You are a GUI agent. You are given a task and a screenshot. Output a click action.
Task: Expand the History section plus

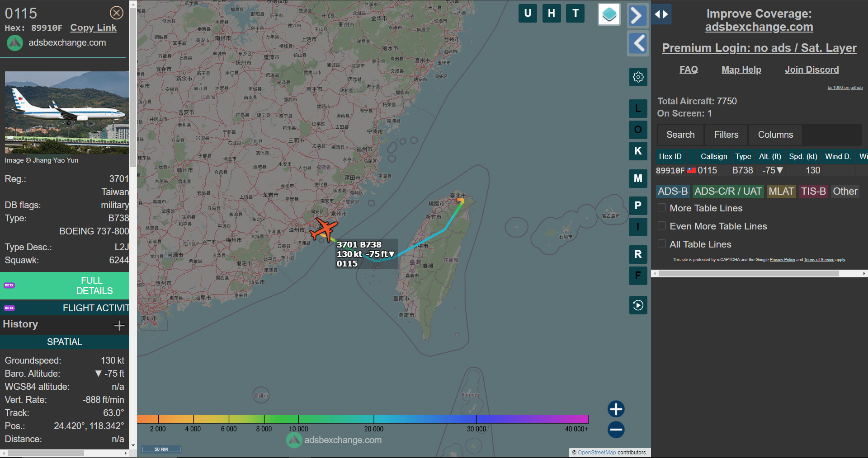[119, 325]
